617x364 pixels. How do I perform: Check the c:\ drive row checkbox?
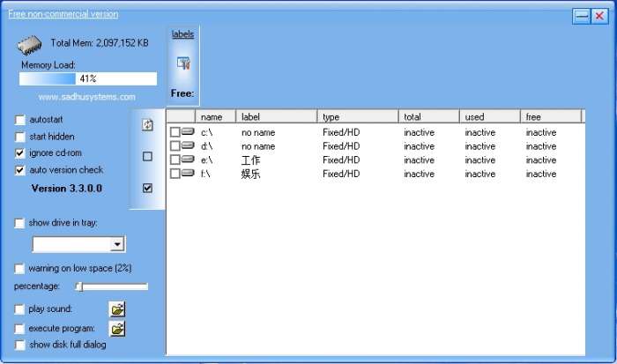pos(175,132)
